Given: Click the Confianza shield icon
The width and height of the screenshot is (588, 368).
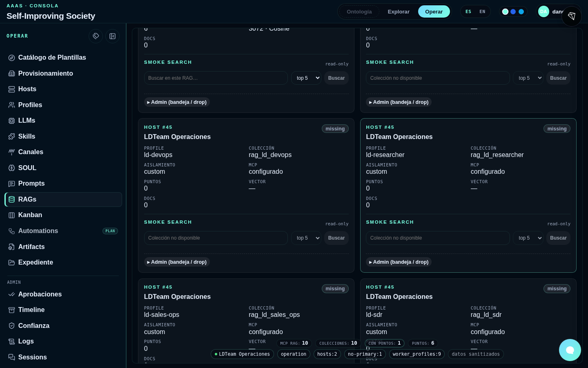Looking at the screenshot, I should click(12, 326).
